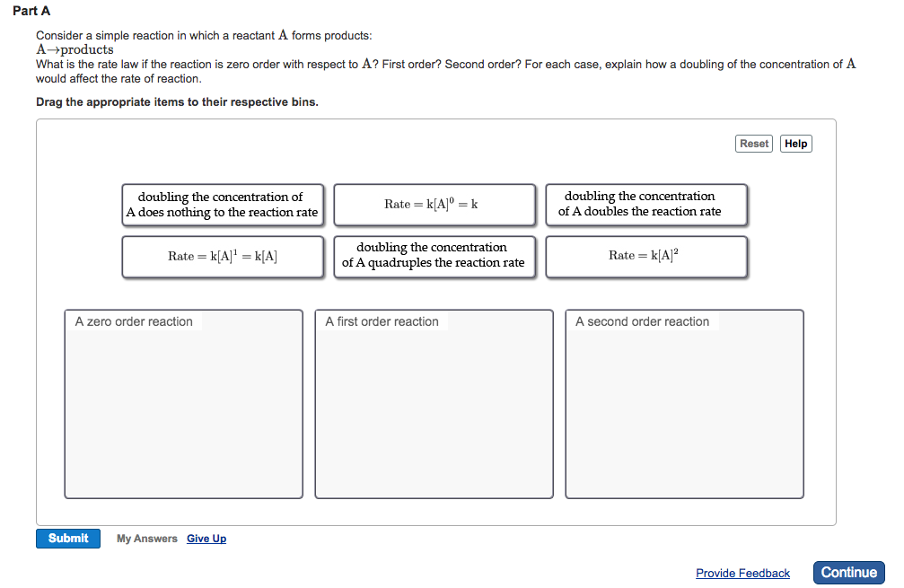
Task: Click the A→products reaction text
Action: coord(75,49)
